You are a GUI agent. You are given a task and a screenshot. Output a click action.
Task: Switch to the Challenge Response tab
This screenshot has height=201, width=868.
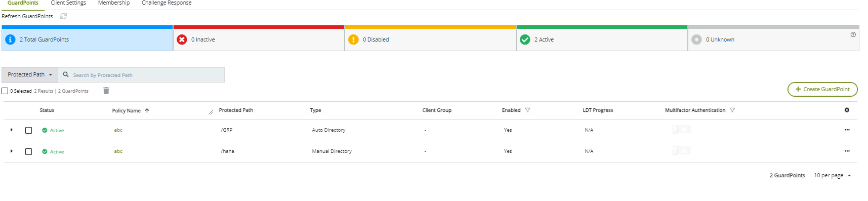click(167, 3)
